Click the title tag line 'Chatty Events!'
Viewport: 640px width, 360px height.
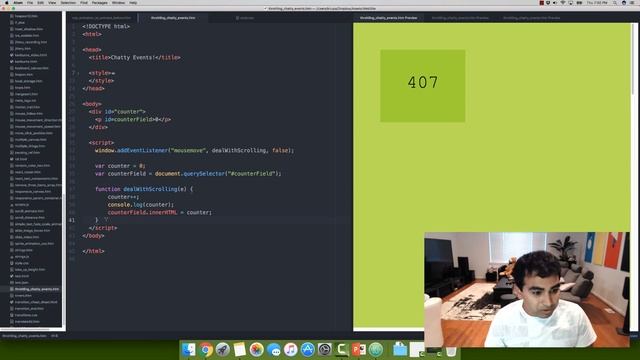click(x=134, y=58)
